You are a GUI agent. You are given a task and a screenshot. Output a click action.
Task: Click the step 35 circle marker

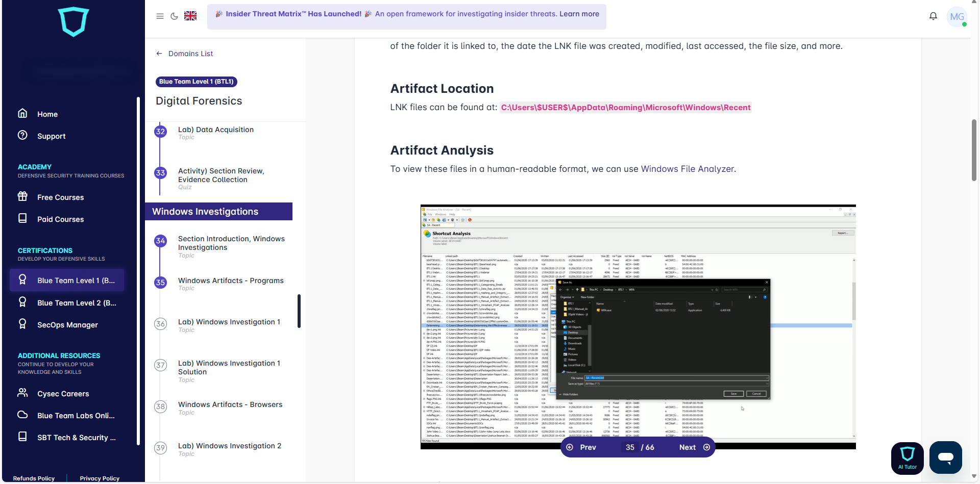[x=161, y=283]
